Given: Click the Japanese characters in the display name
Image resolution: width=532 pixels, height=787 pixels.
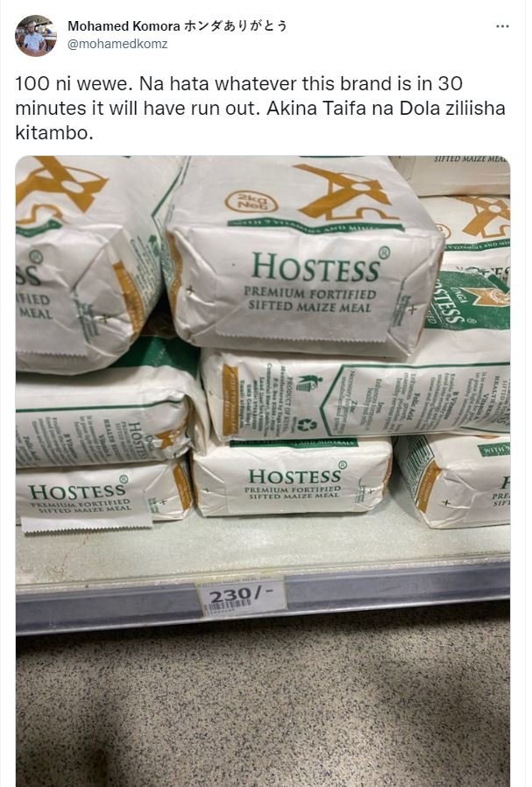Looking at the screenshot, I should click(236, 25).
